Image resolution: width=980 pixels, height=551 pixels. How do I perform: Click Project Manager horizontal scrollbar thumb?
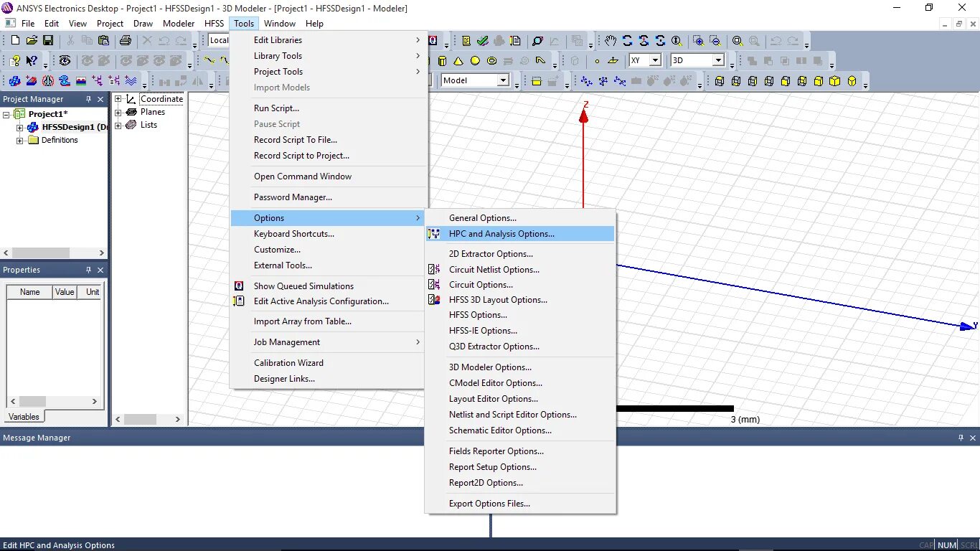40,253
